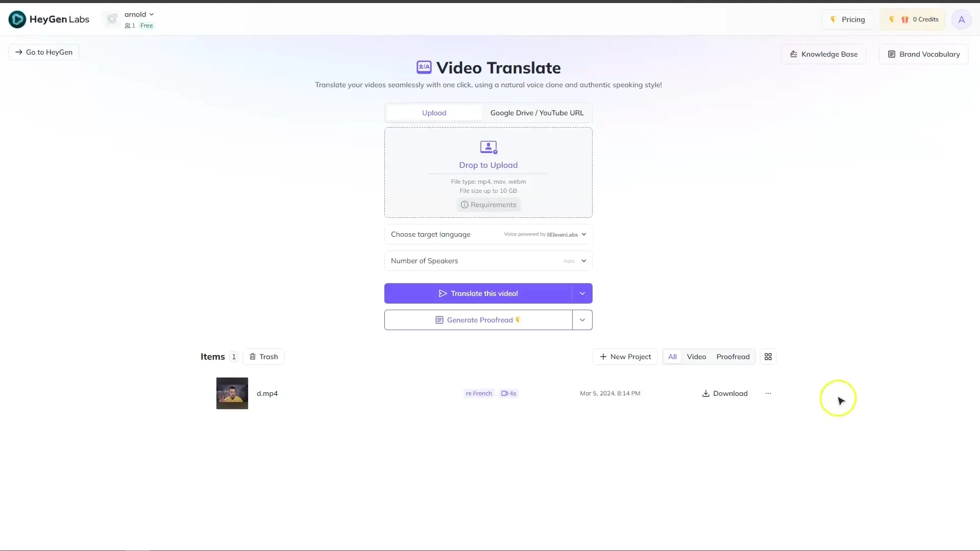
Task: Switch to the Upload tab
Action: pos(434,112)
